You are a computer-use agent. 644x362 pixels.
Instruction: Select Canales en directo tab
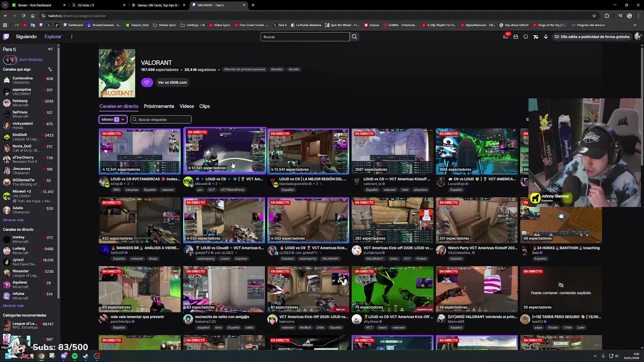point(119,106)
